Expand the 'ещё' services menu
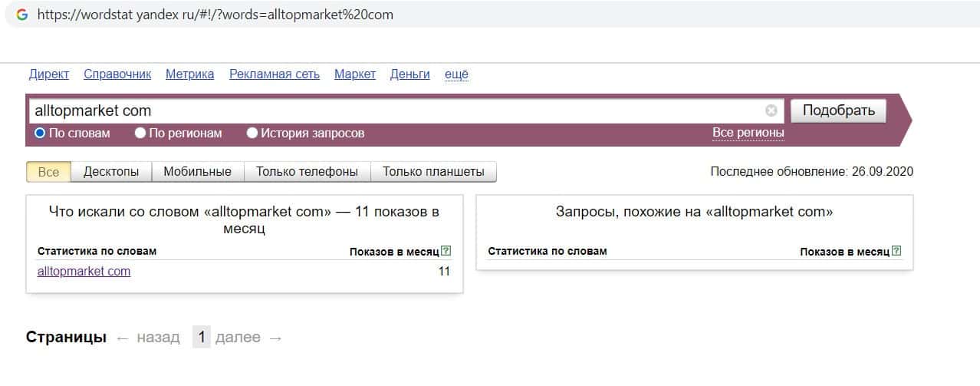Viewport: 980px width, 386px height. [x=456, y=74]
